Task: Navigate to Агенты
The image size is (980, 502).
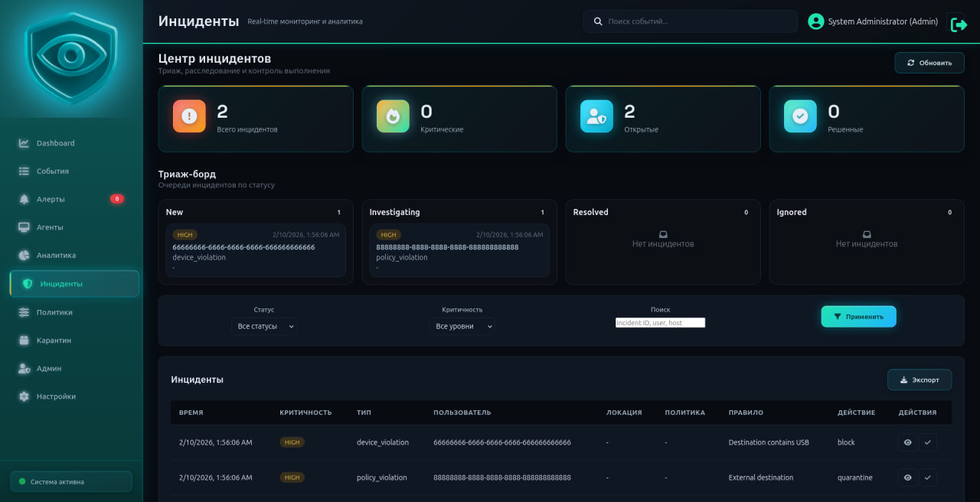Action: 74,227
